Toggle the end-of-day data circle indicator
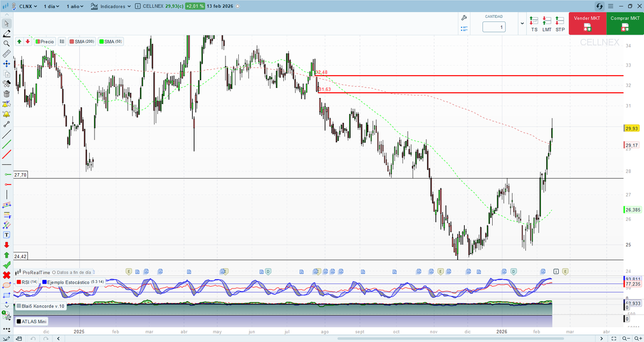The height and width of the screenshot is (342, 644). tap(54, 272)
